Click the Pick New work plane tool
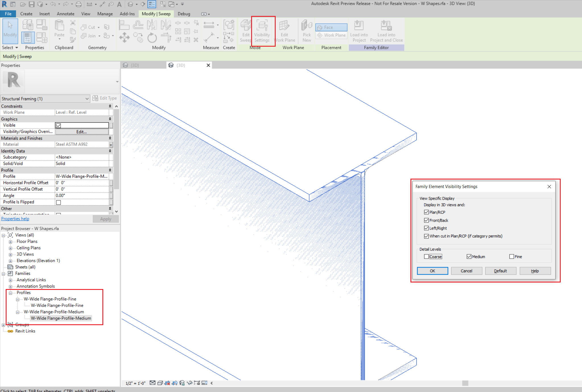 click(x=307, y=31)
